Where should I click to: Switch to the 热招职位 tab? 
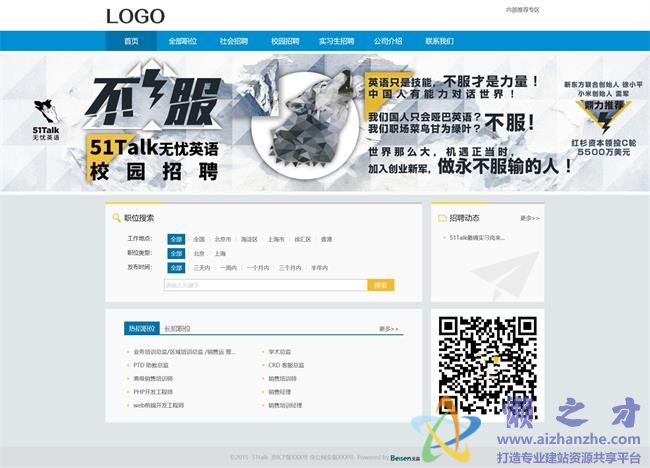[141, 328]
